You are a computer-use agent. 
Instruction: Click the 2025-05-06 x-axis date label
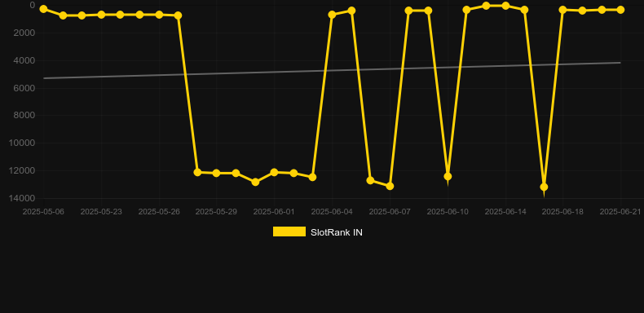coord(43,212)
